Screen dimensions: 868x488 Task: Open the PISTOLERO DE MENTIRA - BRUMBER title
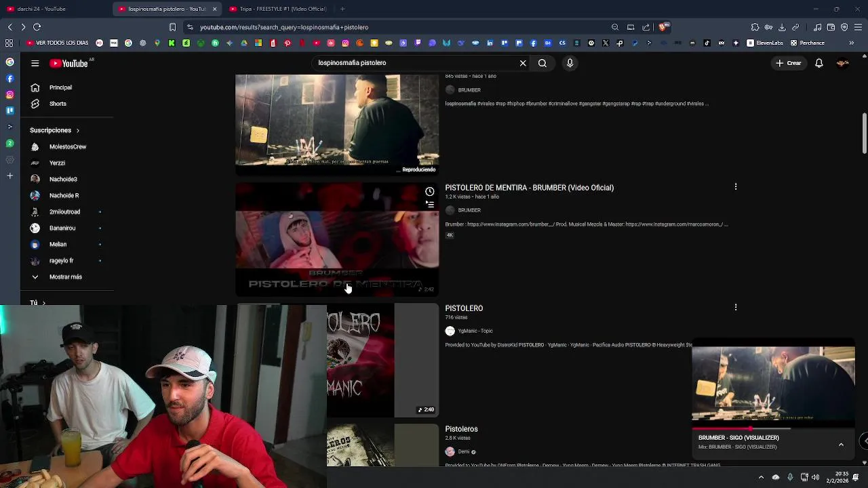coord(529,188)
